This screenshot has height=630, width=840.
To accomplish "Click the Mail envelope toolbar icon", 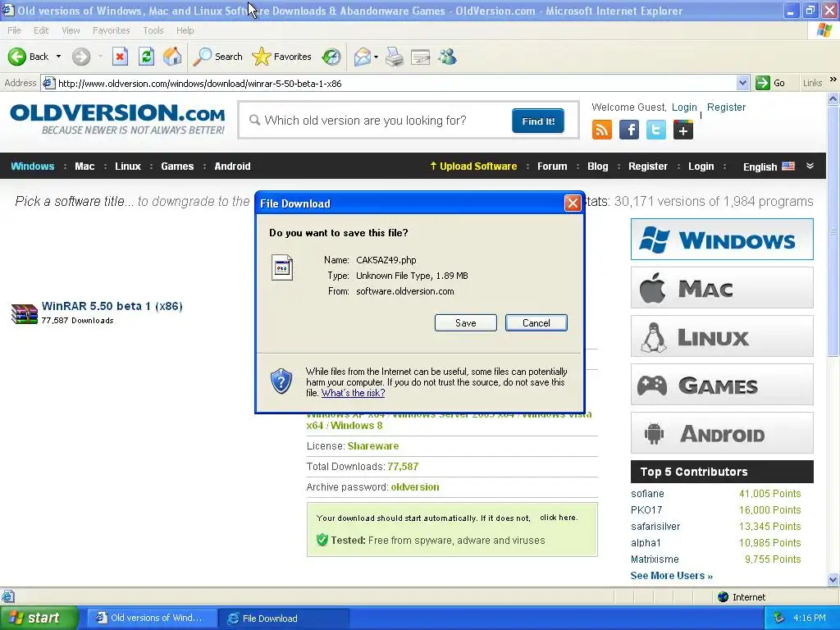I will [x=363, y=57].
